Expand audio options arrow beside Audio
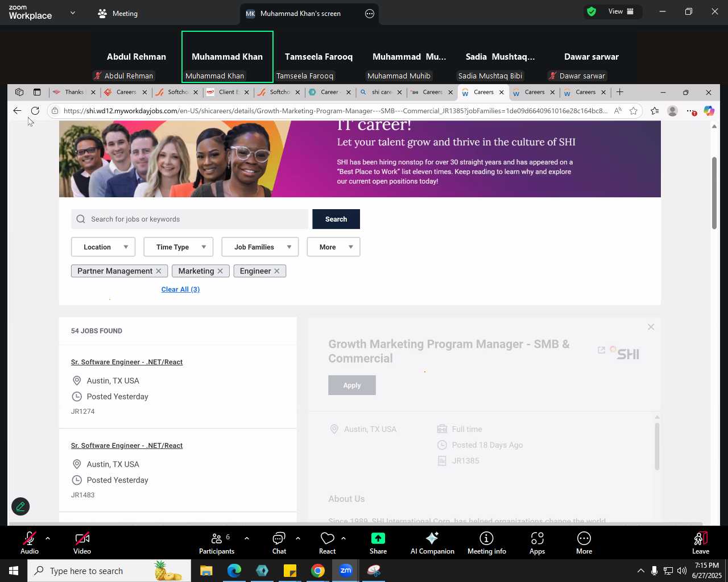This screenshot has width=728, height=582. pyautogui.click(x=48, y=538)
